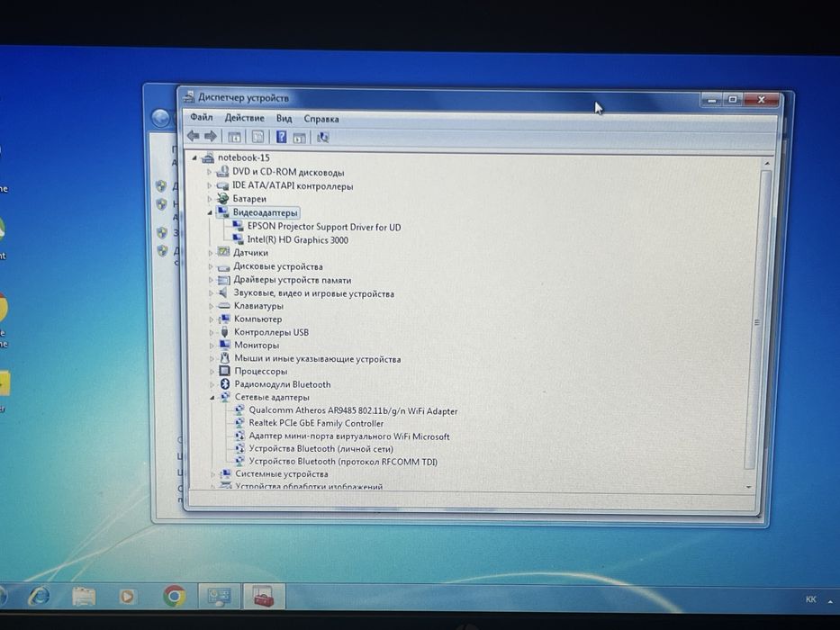This screenshot has width=840, height=630.
Task: Open the Файл menu
Action: click(202, 117)
